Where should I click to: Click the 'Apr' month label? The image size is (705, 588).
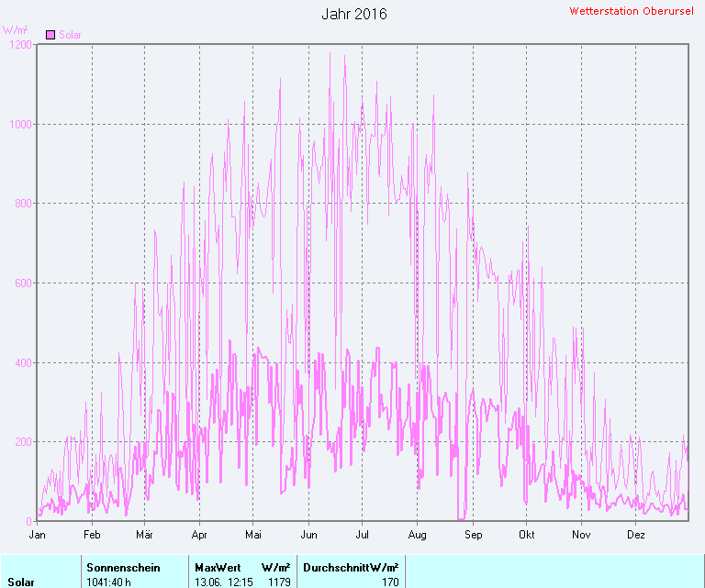point(199,535)
